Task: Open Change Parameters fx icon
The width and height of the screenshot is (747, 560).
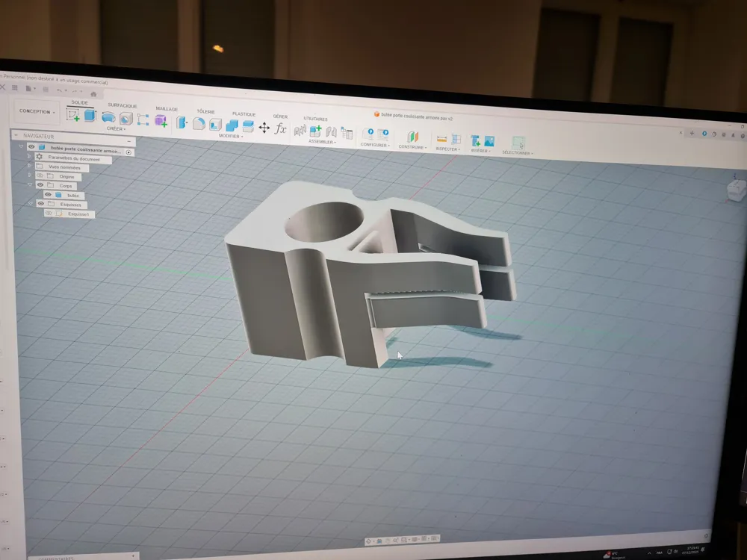Action: click(x=281, y=128)
